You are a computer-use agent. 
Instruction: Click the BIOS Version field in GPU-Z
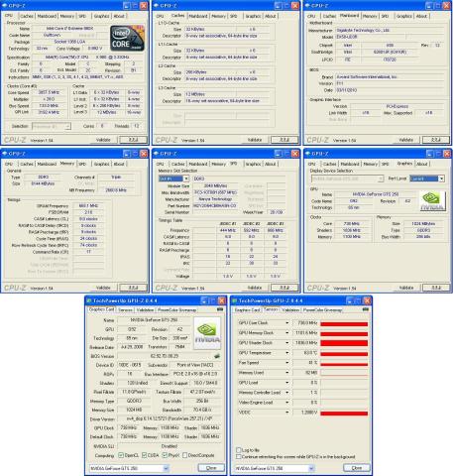pos(165,356)
